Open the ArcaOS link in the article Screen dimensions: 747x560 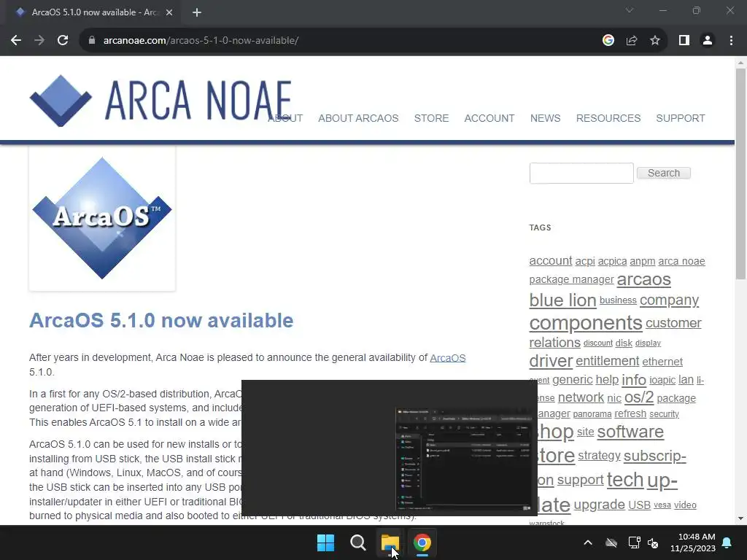click(x=448, y=357)
